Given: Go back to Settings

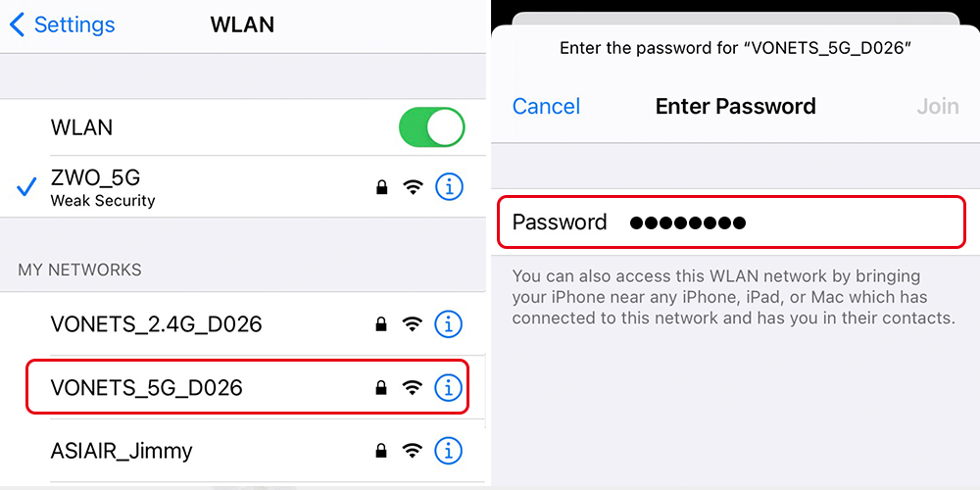Looking at the screenshot, I should 63,25.
